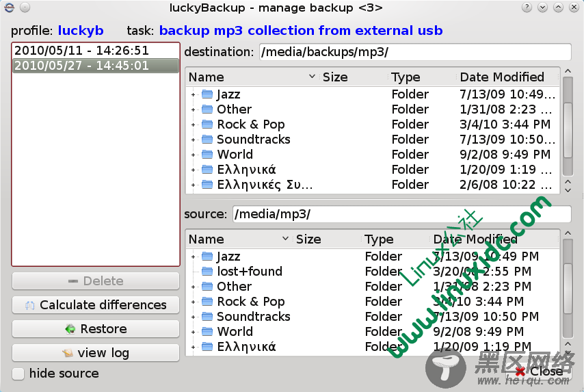Expand the Rock & Pop folder in source tree
This screenshot has width=584, height=392.
tap(193, 302)
